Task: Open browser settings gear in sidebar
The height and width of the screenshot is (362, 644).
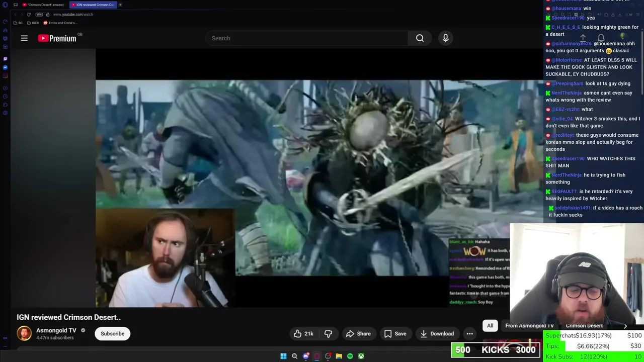Action: (x=5, y=113)
